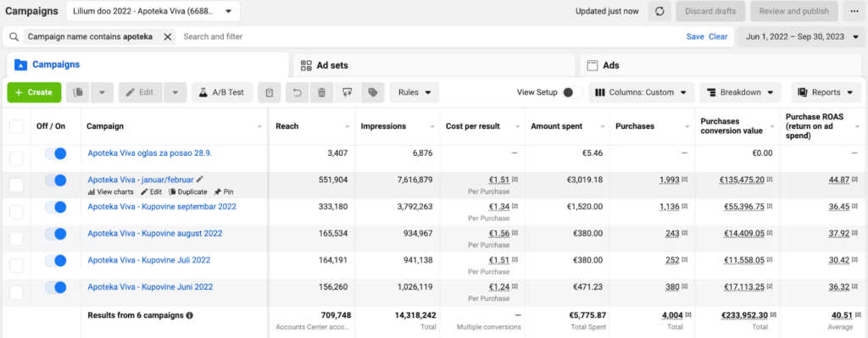Click the tag label icon in toolbar
Image resolution: width=868 pixels, height=338 pixels.
(x=373, y=92)
